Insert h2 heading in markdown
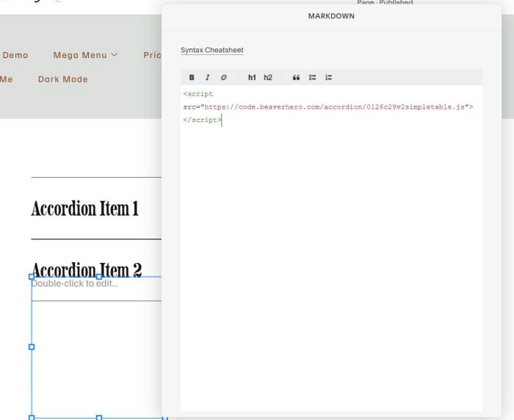514x420 pixels. point(268,77)
